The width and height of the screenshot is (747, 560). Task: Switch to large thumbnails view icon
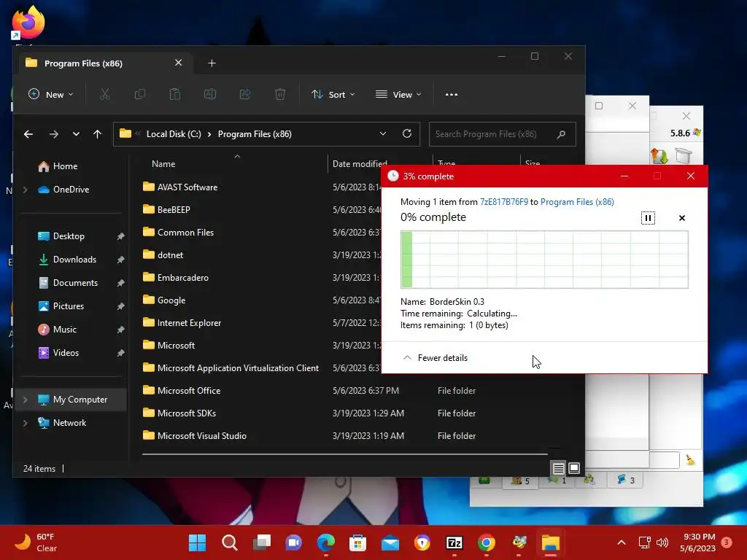(x=575, y=469)
